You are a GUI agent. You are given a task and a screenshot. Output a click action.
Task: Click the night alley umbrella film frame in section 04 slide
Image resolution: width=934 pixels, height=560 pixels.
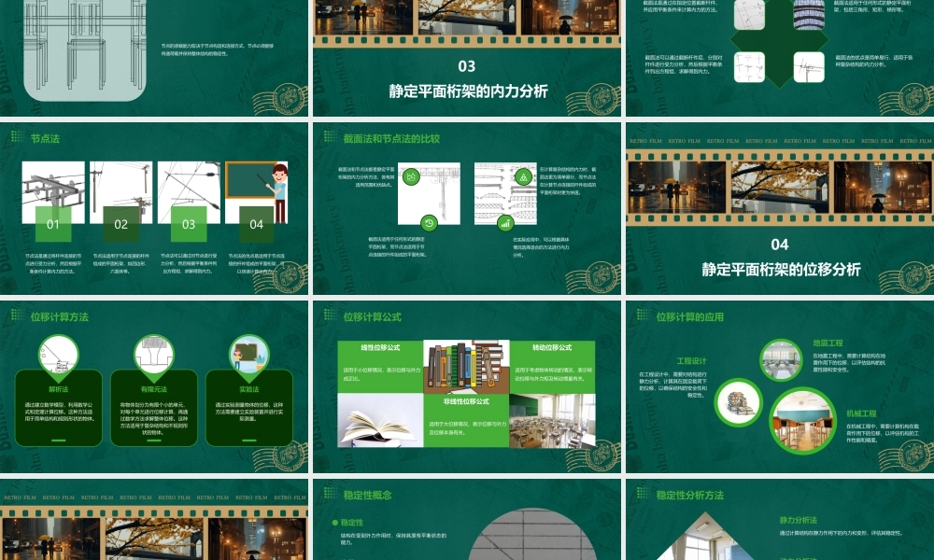click(884, 187)
